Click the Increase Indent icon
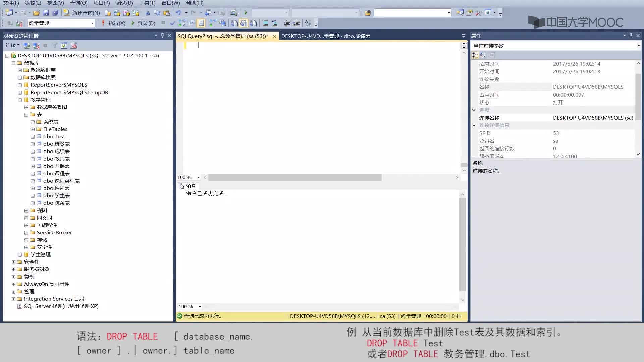644x362 pixels. coord(297,23)
